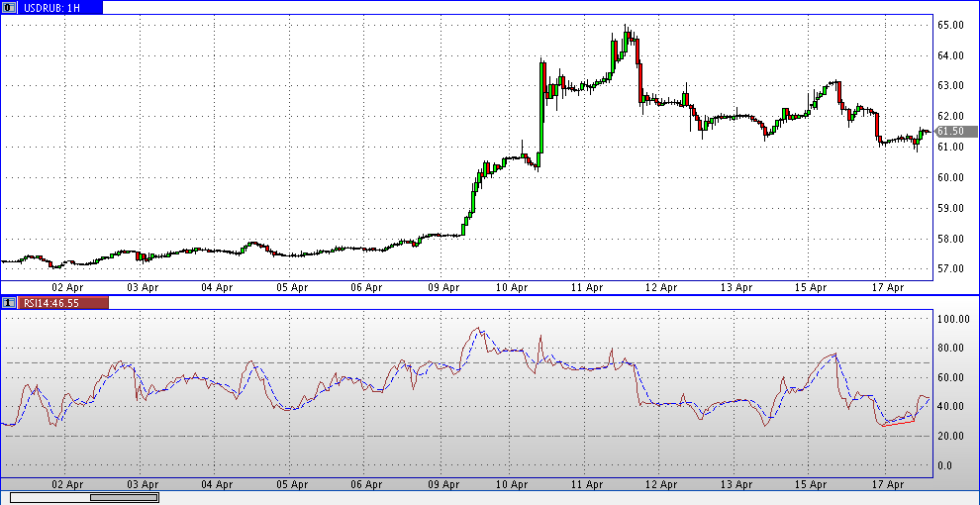
Task: Click 11 Apr on the price chart time axis
Action: 587,287
